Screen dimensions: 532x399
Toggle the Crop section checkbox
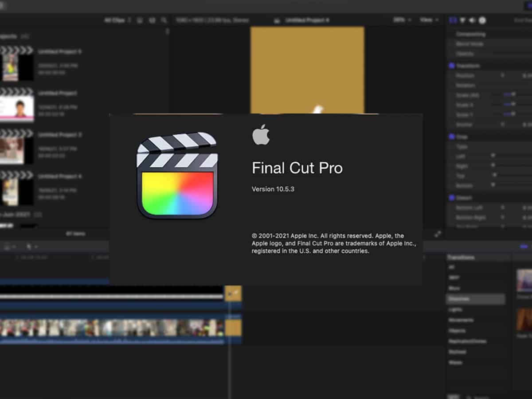pos(451,137)
